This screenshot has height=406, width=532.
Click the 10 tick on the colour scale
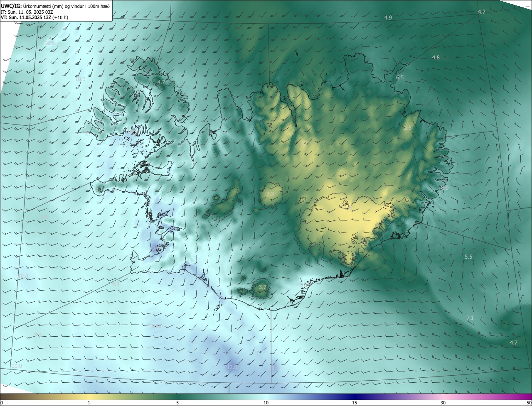coord(266,403)
